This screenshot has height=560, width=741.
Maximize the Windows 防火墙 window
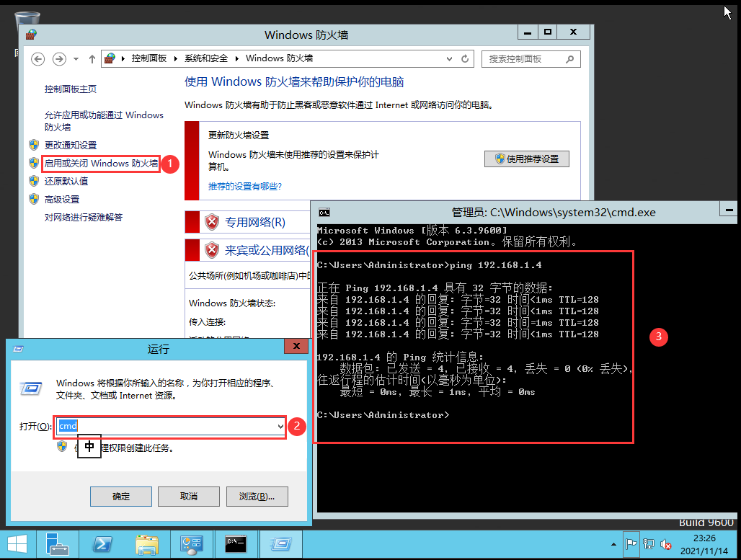click(547, 32)
